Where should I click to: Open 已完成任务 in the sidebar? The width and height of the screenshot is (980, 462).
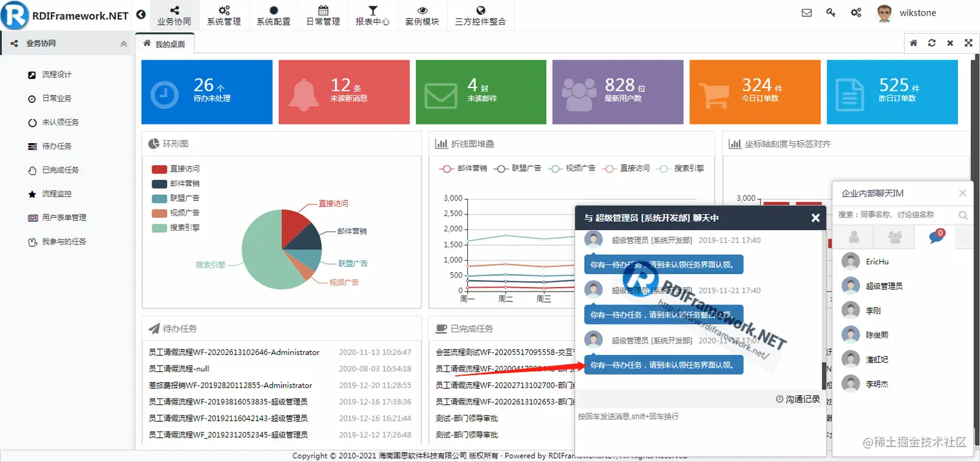pyautogui.click(x=60, y=170)
